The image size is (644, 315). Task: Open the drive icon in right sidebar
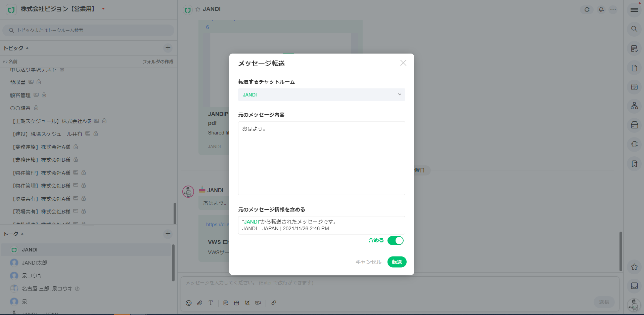634,125
